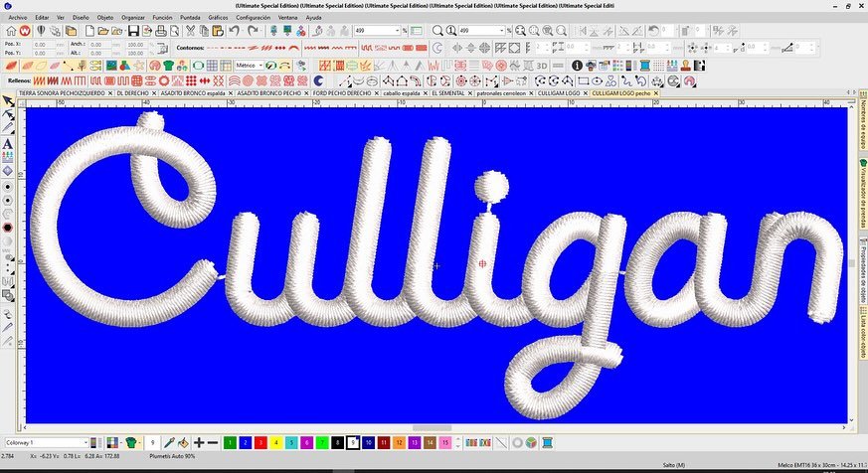This screenshot has height=473, width=868.
Task: Switch to FORD PECHO DERECHO tab
Action: click(x=342, y=93)
